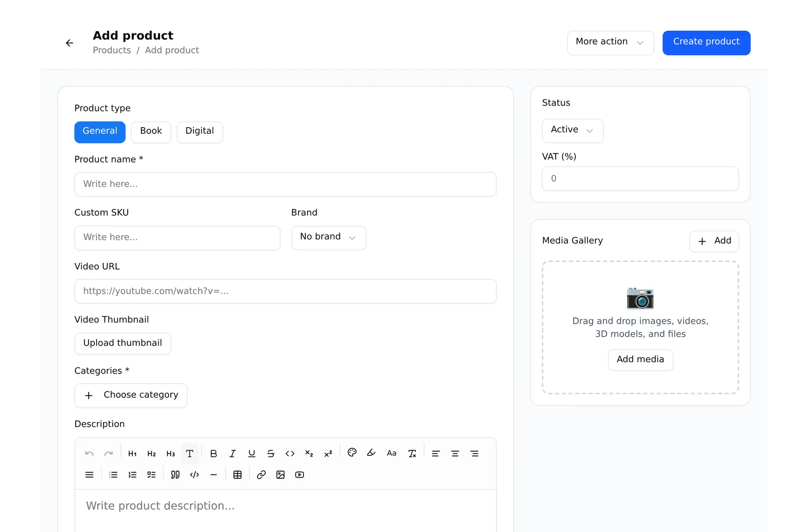Screen dimensions: 808x532
Task: Insert a code block
Action: pyautogui.click(x=194, y=475)
